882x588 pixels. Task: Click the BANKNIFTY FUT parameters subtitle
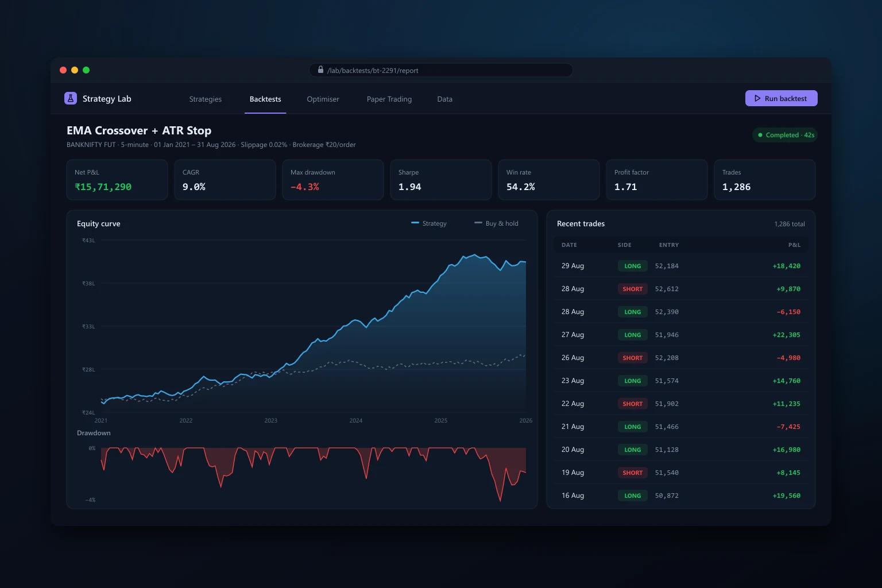point(211,145)
